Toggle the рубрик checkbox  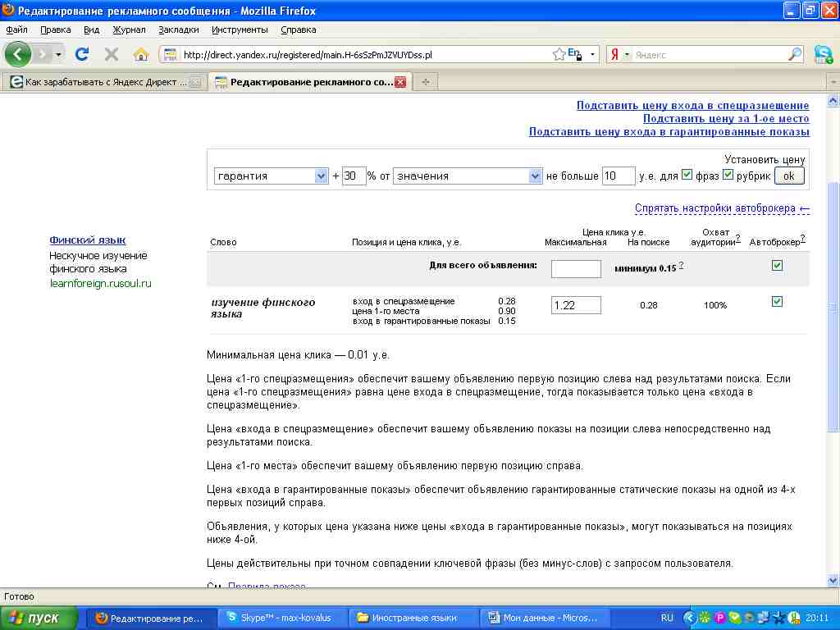coord(728,175)
